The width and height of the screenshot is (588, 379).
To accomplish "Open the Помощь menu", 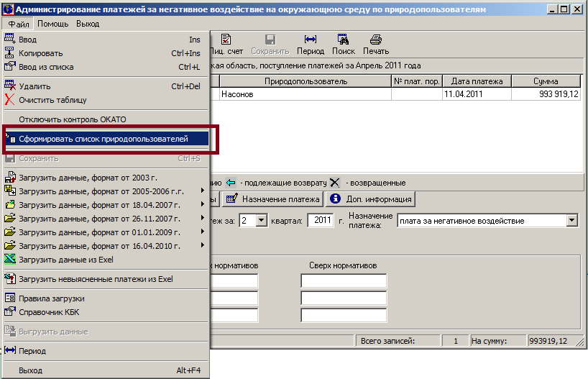I will [x=52, y=24].
